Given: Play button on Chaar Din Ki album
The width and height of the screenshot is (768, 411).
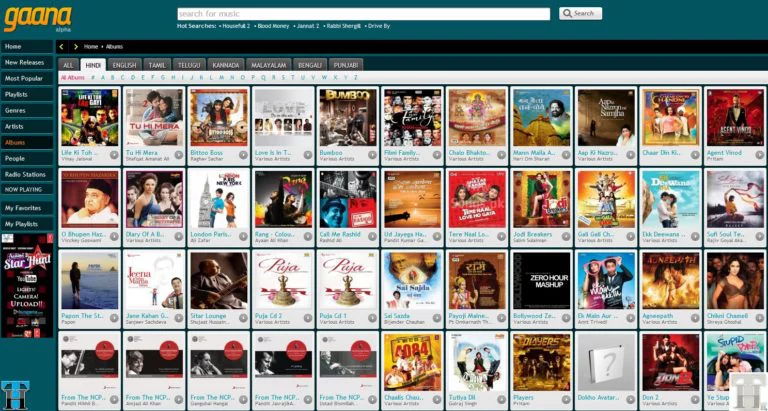Looking at the screenshot, I should click(x=696, y=155).
